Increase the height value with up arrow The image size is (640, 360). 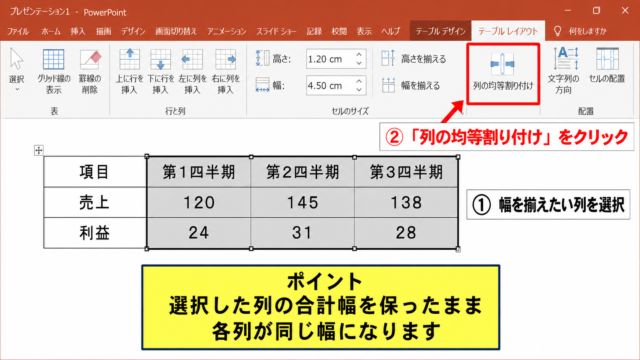(x=359, y=55)
